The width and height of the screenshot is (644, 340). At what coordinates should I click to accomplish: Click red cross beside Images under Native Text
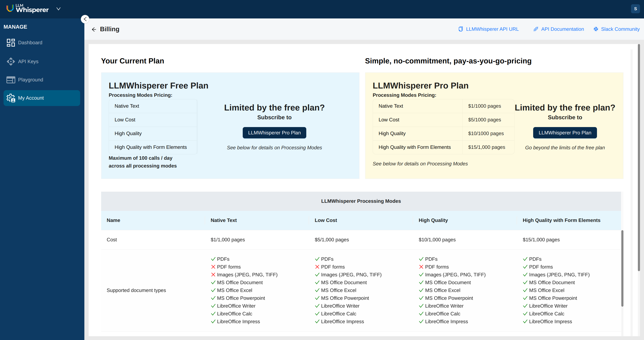click(213, 275)
